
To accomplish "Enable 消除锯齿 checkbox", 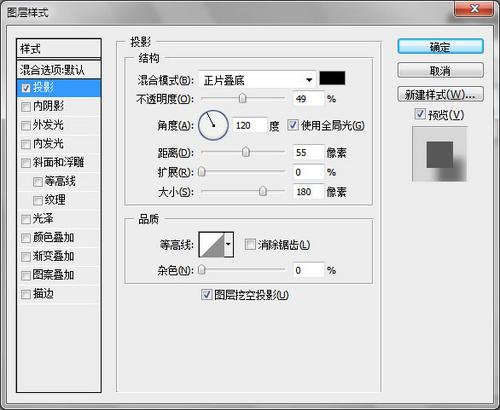I will pos(250,245).
